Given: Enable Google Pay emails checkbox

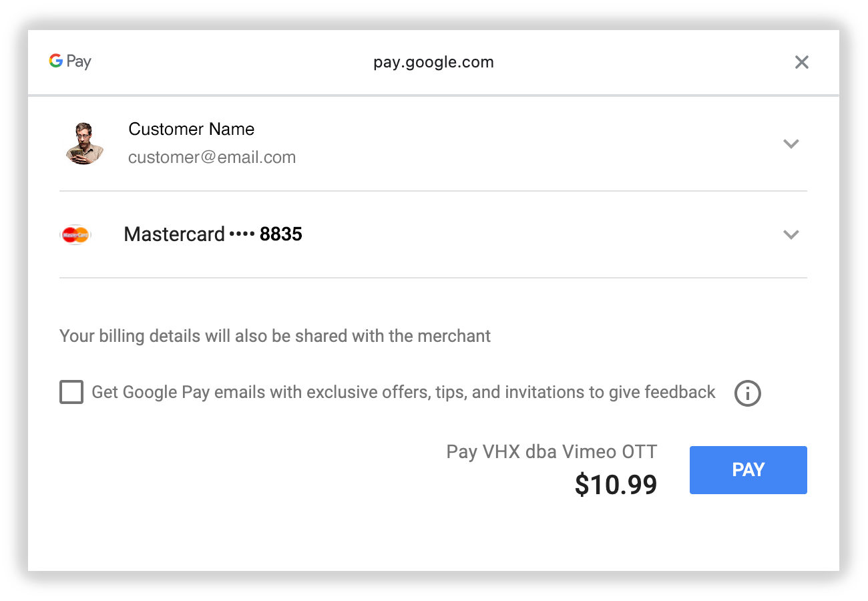Looking at the screenshot, I should point(71,392).
